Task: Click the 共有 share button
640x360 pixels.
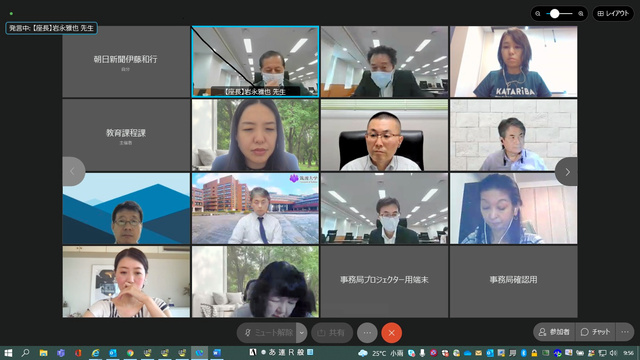Action: 331,333
